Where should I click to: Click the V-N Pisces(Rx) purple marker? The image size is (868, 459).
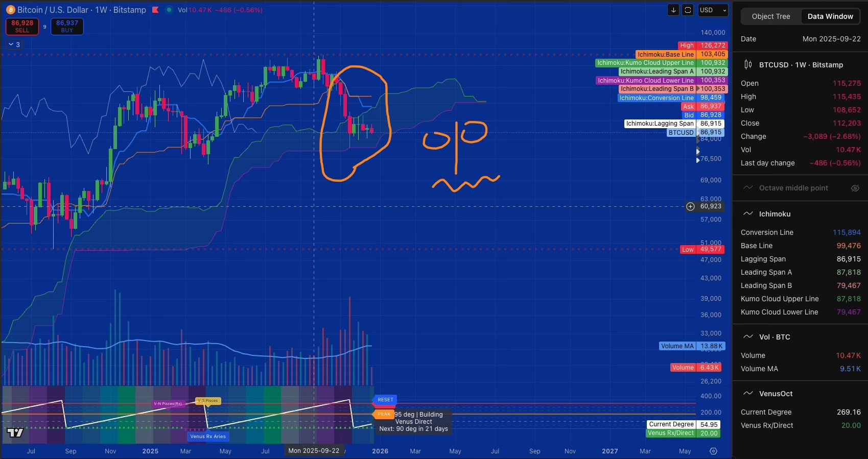click(168, 404)
